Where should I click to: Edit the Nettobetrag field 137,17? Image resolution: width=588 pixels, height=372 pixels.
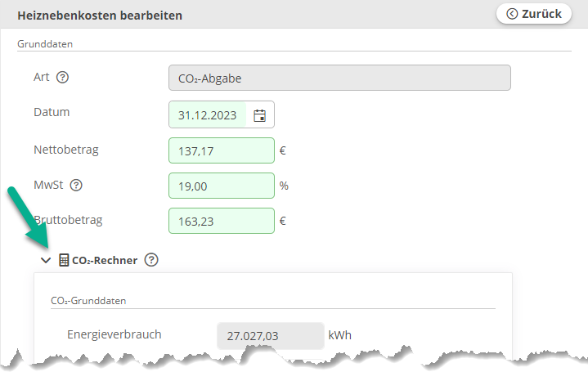222,150
